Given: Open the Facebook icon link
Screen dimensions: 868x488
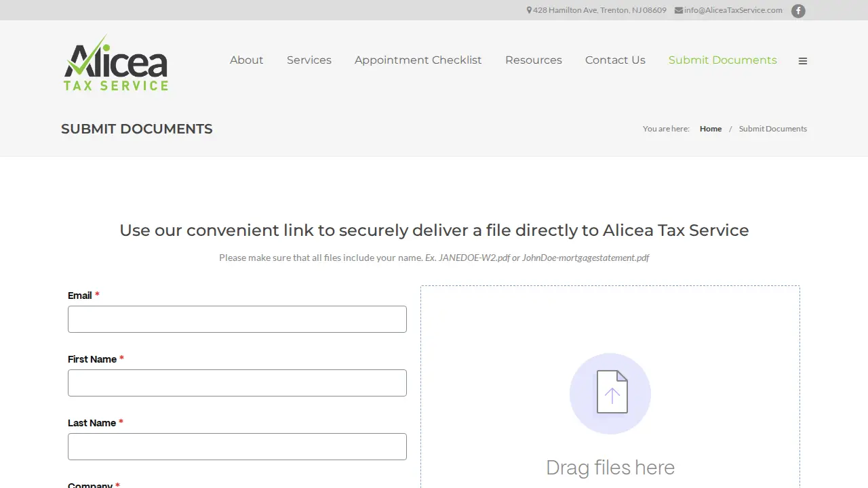Looking at the screenshot, I should 798,11.
